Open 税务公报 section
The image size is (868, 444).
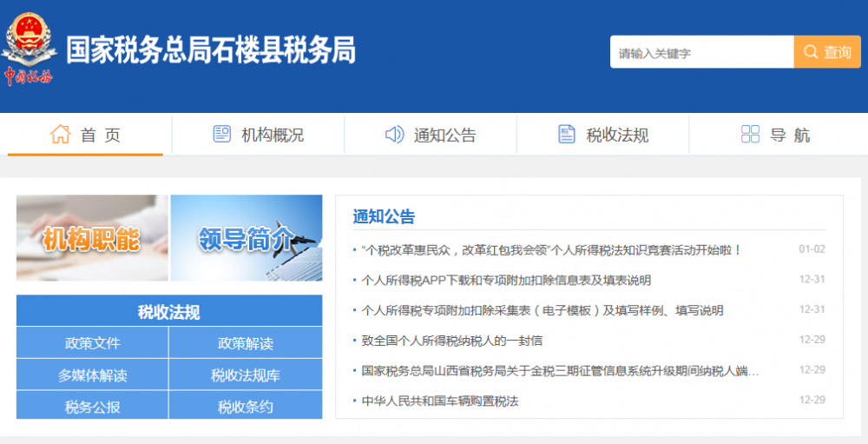(92, 407)
